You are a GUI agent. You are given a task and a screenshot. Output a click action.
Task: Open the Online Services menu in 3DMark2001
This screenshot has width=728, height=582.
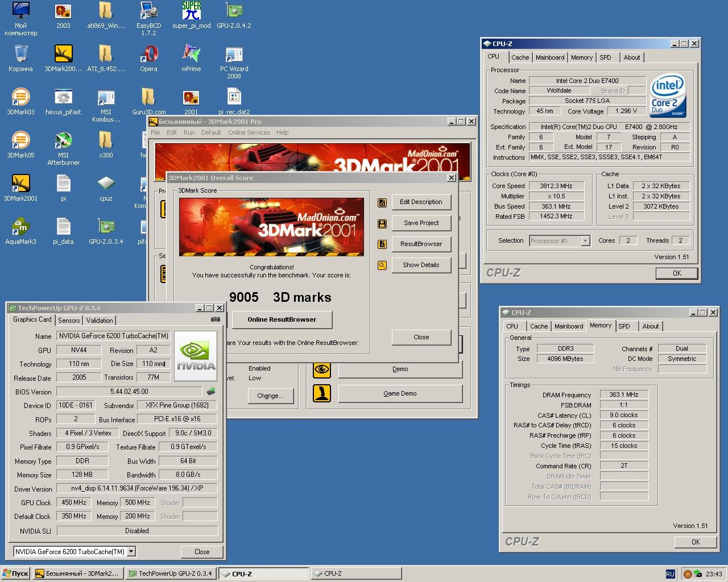click(249, 132)
